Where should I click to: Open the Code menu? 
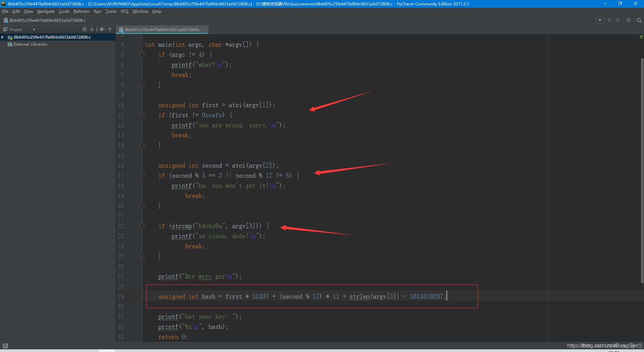[64, 11]
